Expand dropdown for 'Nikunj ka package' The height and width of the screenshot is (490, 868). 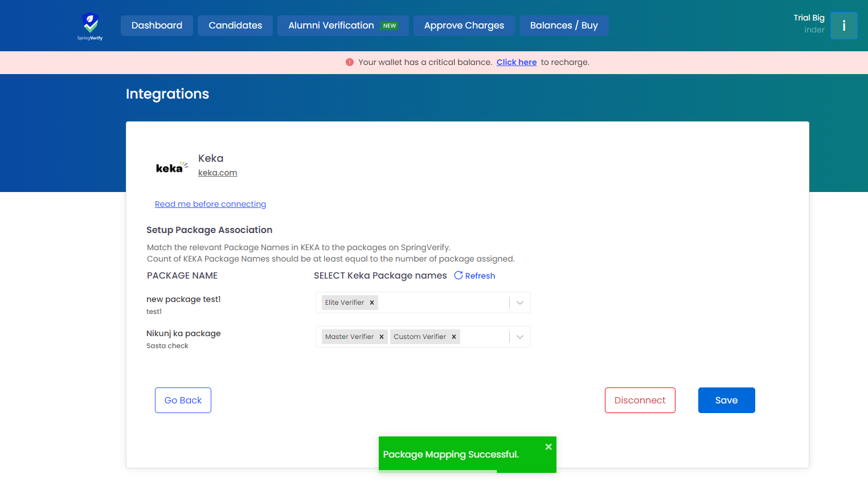click(x=520, y=337)
